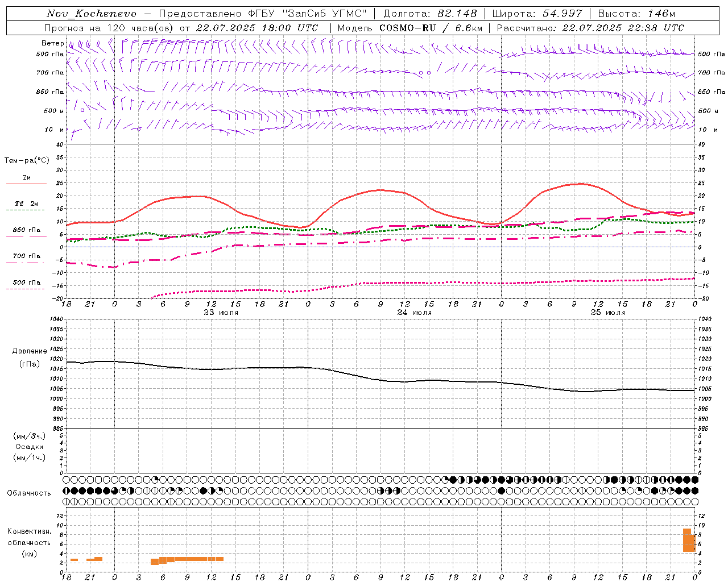Click the '(км)' convective height unit label
Screen dimensions: 728x582
(29, 554)
